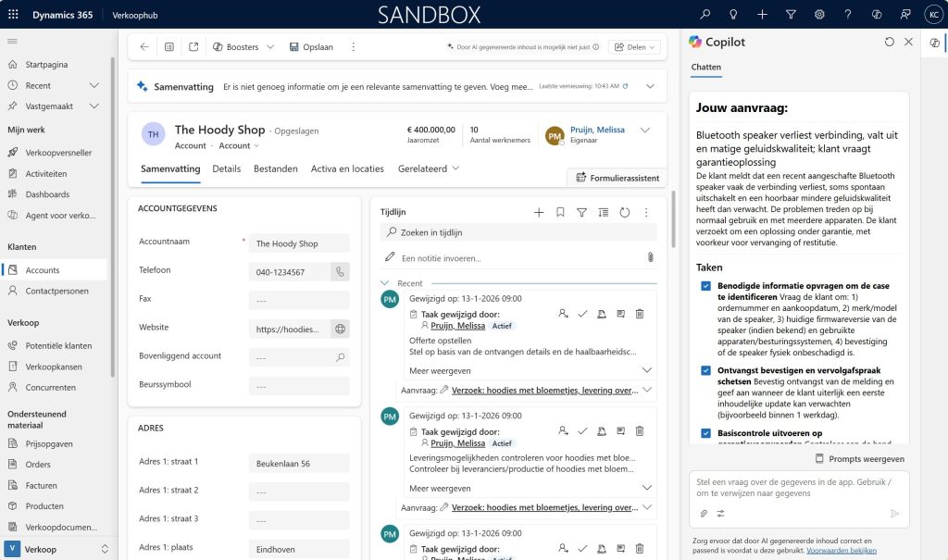The width and height of the screenshot is (948, 560).
Task: Open the Activa en locaties tab
Action: tap(347, 169)
